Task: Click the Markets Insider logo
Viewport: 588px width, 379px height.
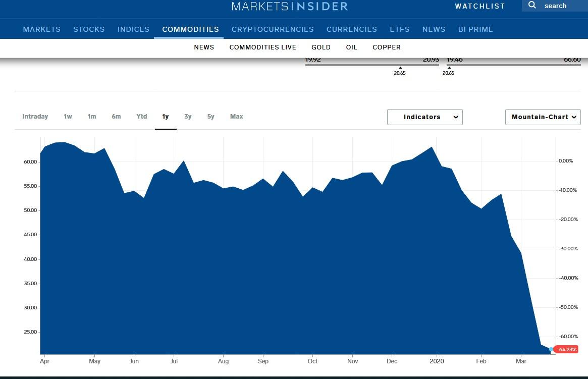Action: [x=290, y=6]
